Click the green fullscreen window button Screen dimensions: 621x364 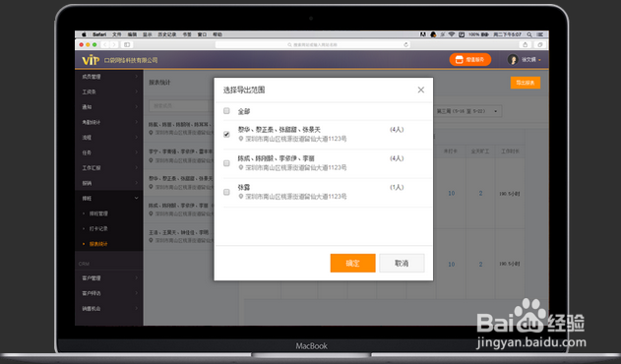[94, 44]
